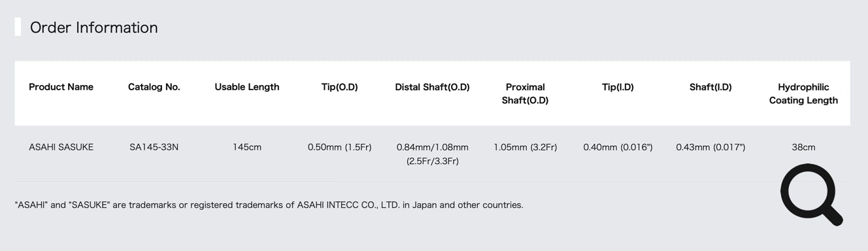
Task: Click the Tip(I.D) column header
Action: (x=618, y=87)
